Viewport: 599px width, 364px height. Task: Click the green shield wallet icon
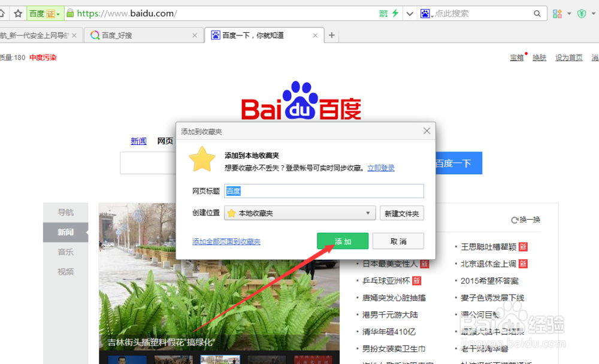[x=582, y=14]
